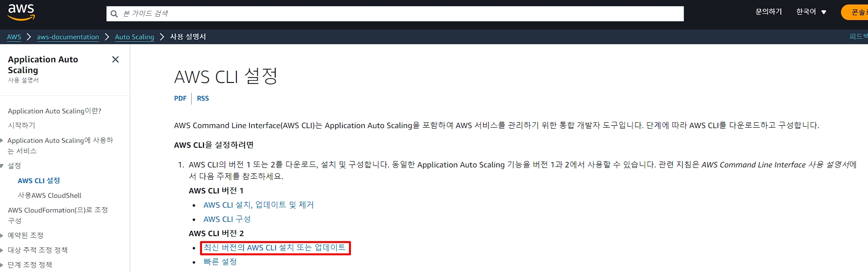Click AWS CLI 버전 2 heading

click(x=216, y=233)
